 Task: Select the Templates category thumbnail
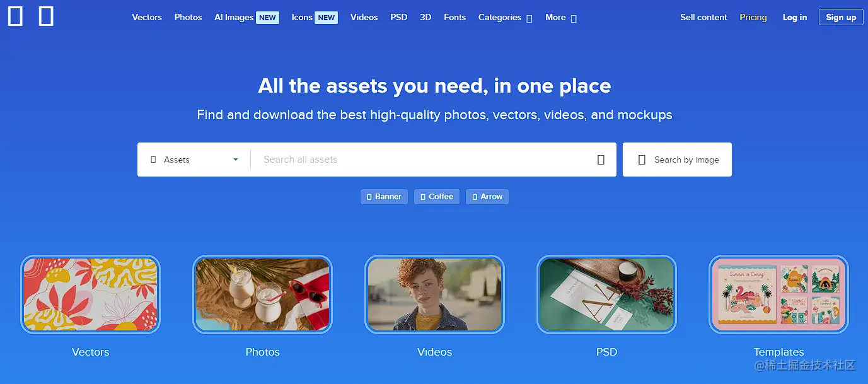[778, 294]
